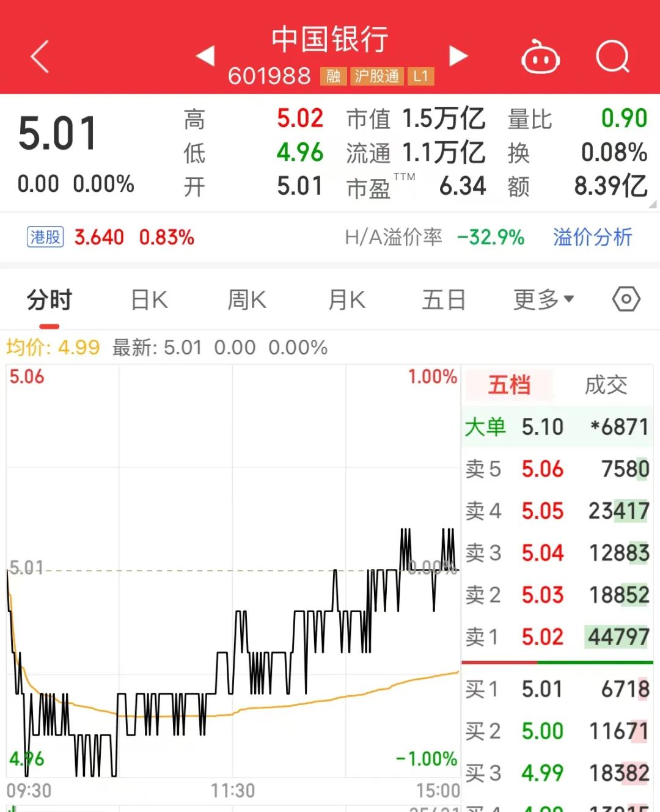The image size is (660, 812).
Task: Select the 日K tab
Action: tap(150, 300)
